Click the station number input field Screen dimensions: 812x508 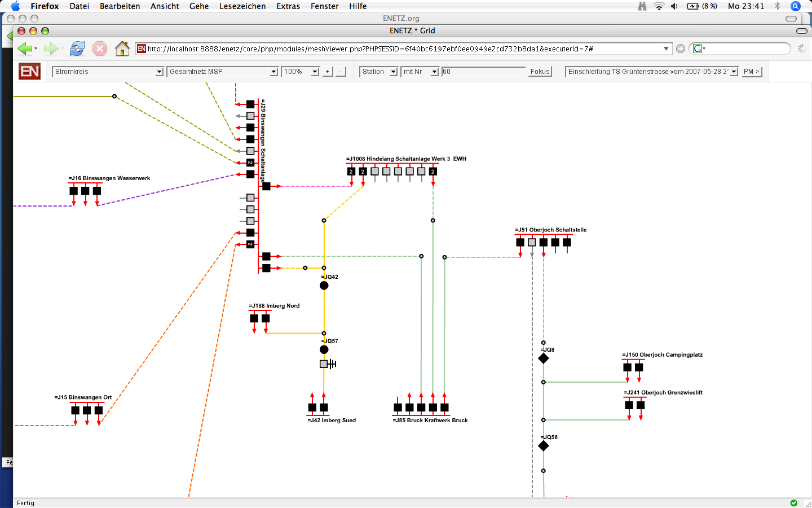(483, 72)
